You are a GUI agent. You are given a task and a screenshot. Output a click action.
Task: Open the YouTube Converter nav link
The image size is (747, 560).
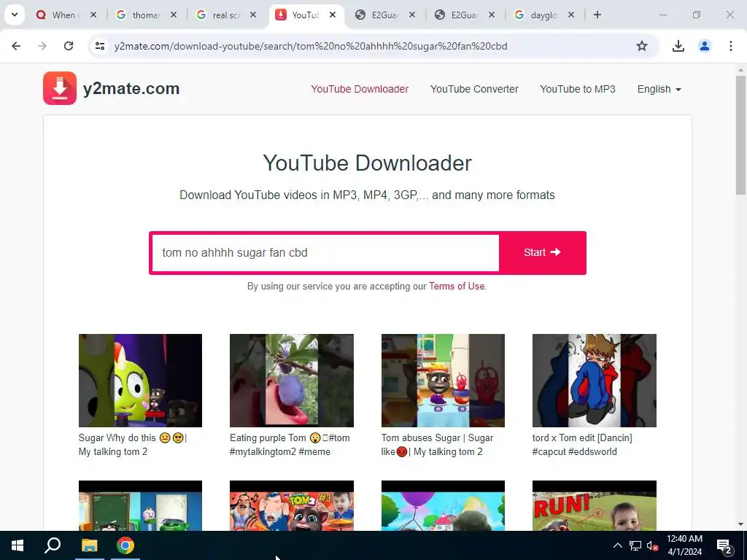pyautogui.click(x=474, y=89)
